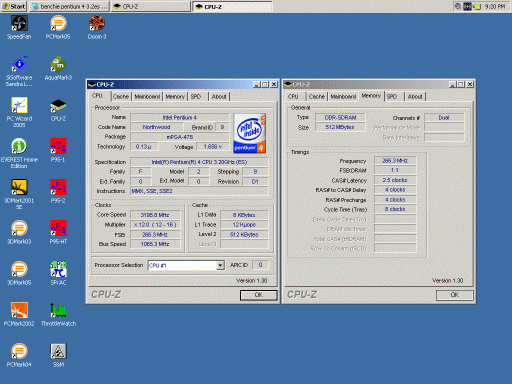Select the Bus Speed 1065.3 MHz value

point(155,244)
